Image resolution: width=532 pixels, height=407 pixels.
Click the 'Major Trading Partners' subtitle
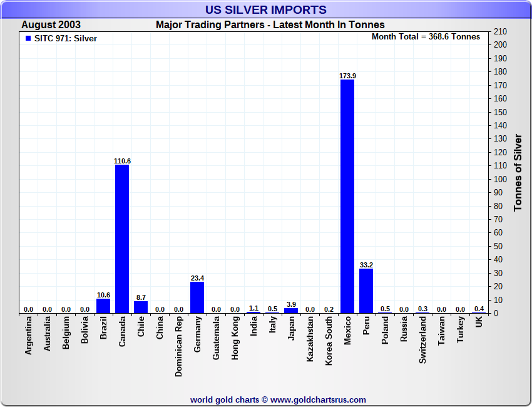(210, 25)
